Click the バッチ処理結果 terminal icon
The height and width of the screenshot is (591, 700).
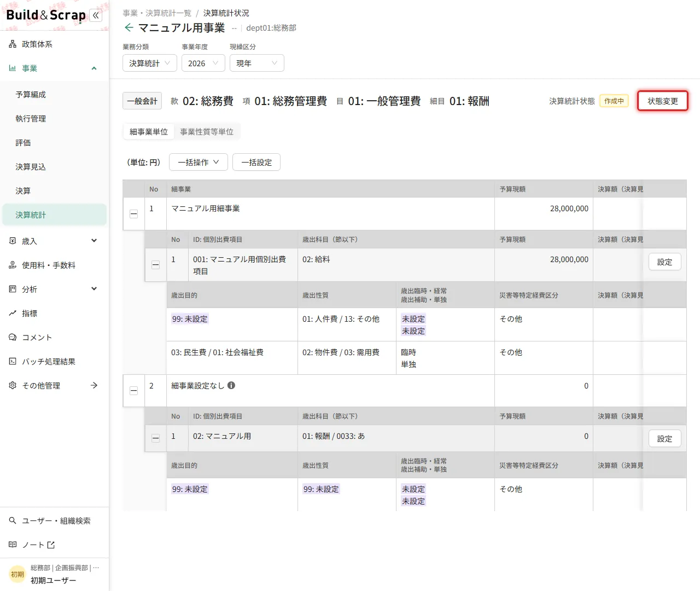[x=13, y=361]
